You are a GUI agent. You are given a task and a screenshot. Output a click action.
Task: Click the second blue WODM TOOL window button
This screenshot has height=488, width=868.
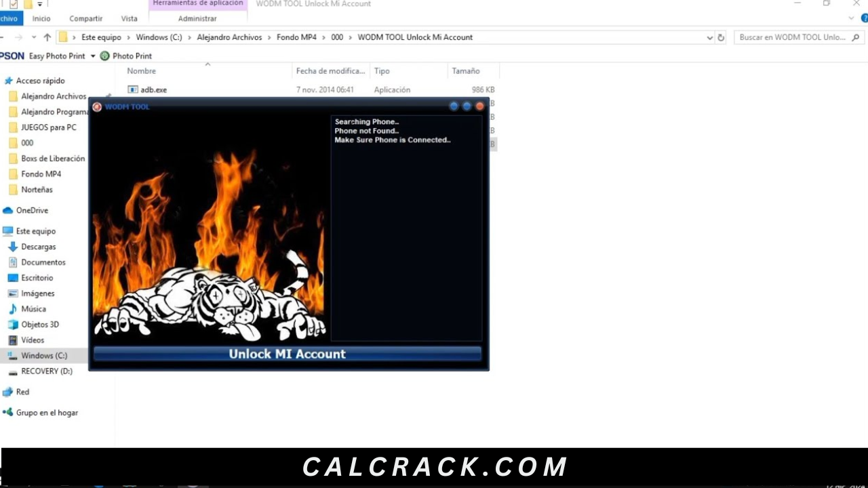coord(467,106)
